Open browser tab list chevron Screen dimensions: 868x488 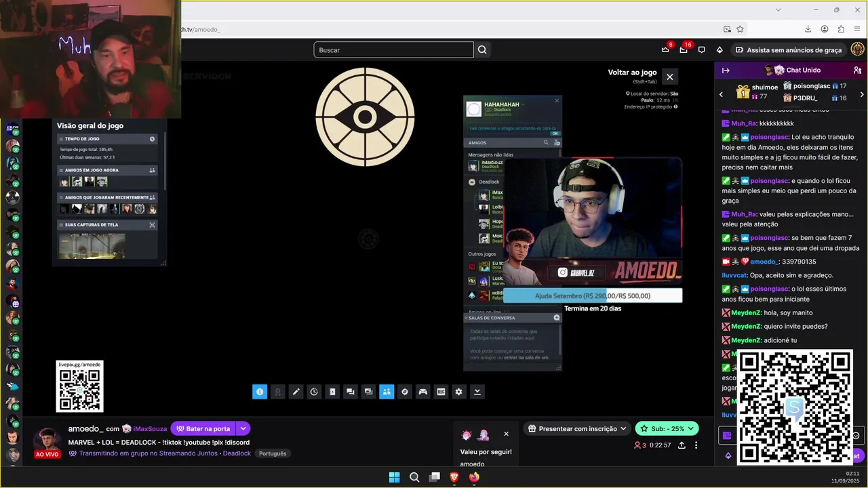(x=778, y=9)
